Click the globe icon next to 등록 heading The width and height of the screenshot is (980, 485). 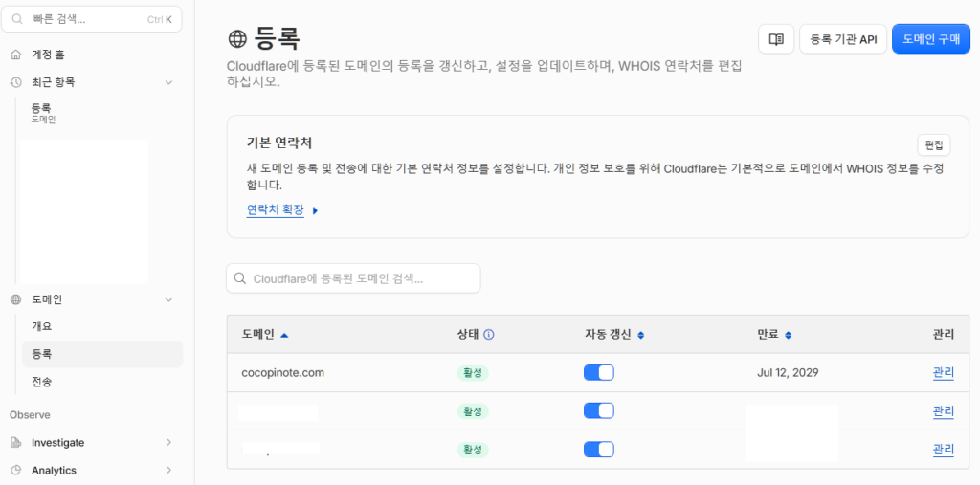coord(237,39)
